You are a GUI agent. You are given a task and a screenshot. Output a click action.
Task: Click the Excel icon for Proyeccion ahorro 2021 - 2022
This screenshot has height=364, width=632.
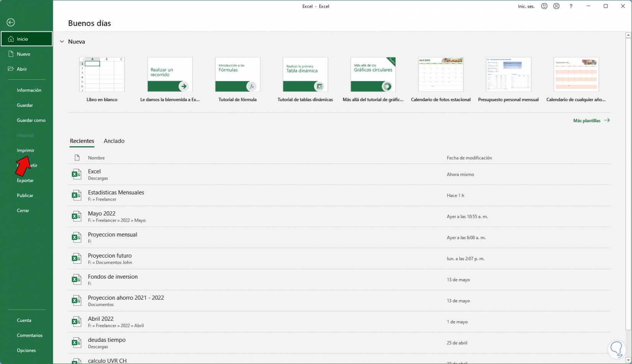tap(77, 300)
